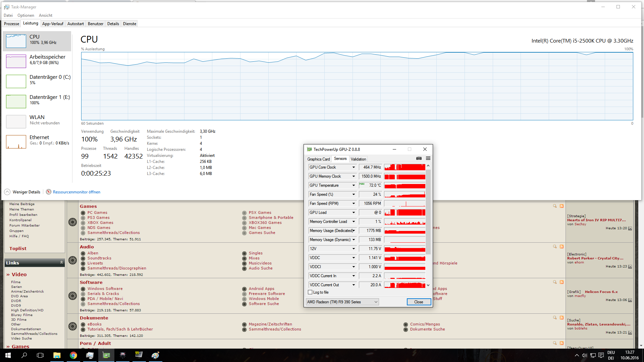Click go-to-post arrow beside Heute 13:23
Viewport: 644px width, 362px height.
pyautogui.click(x=630, y=267)
